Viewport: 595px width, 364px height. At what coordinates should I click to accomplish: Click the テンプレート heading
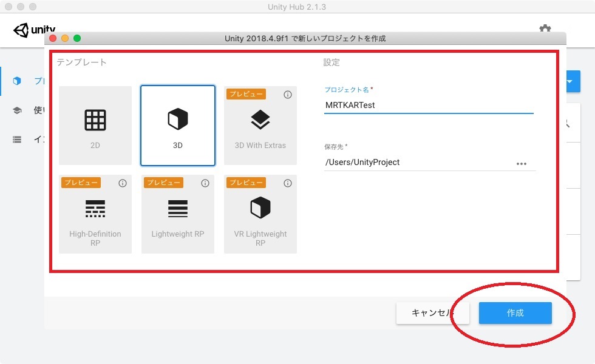[x=81, y=62]
